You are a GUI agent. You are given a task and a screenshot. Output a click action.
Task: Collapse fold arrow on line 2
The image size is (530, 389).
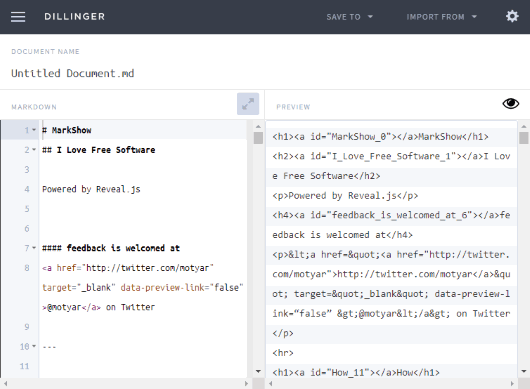tap(34, 149)
